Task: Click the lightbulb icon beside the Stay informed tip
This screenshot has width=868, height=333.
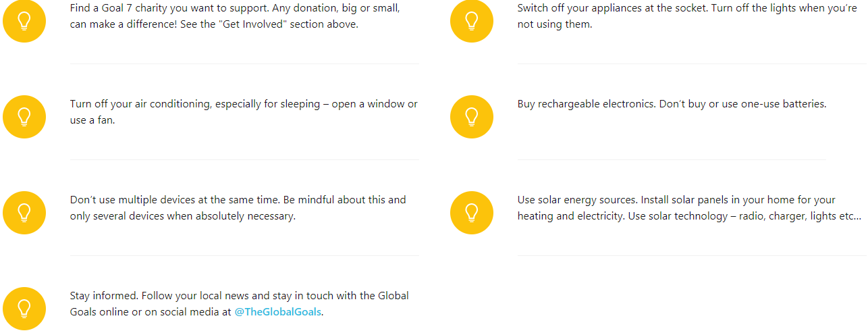Action: 24,309
